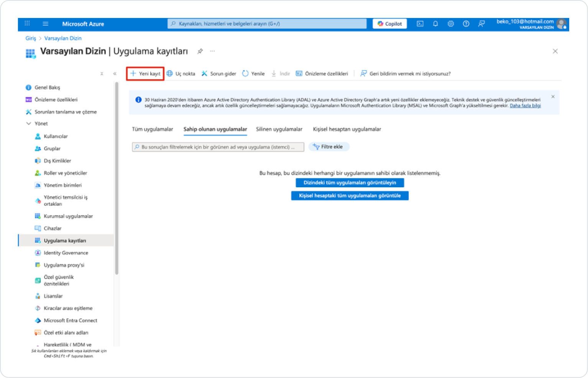Go to Varsayılan Dizin breadcrumb link

pyautogui.click(x=63, y=38)
